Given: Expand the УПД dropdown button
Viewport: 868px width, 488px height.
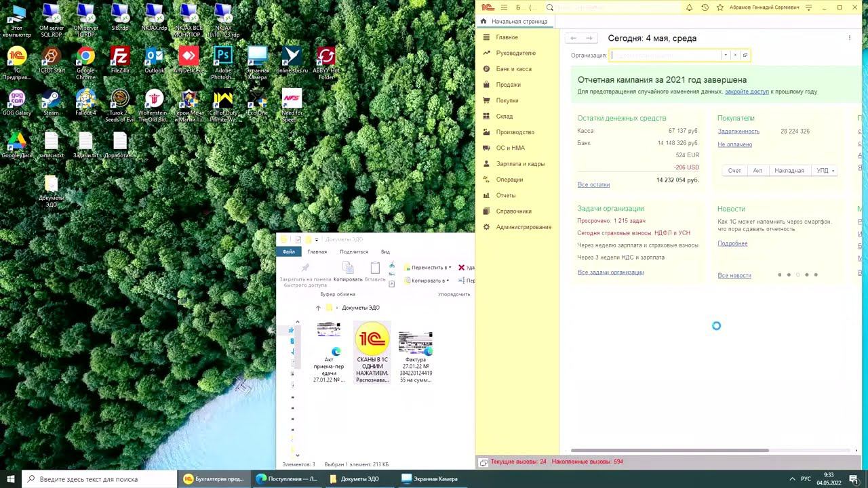Looking at the screenshot, I should (x=825, y=171).
